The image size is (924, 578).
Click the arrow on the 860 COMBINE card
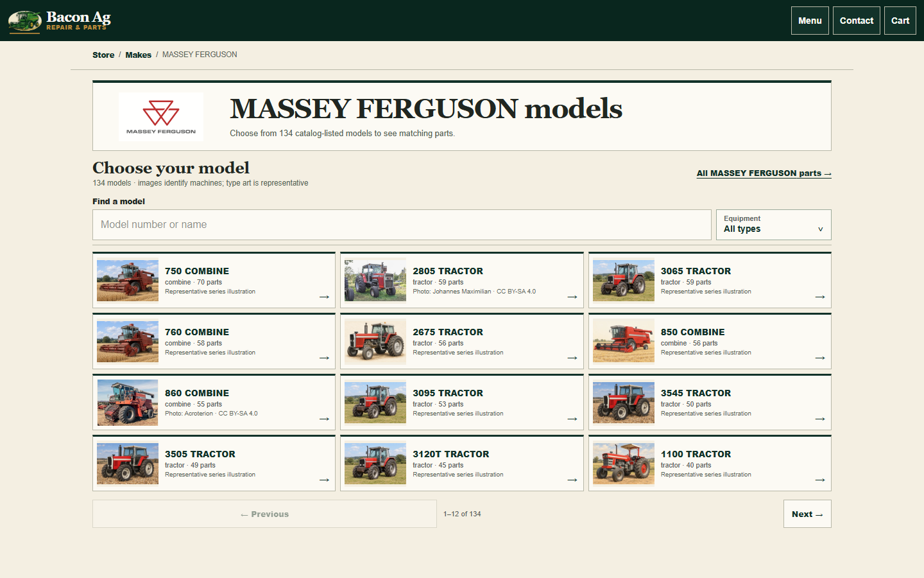(x=324, y=419)
